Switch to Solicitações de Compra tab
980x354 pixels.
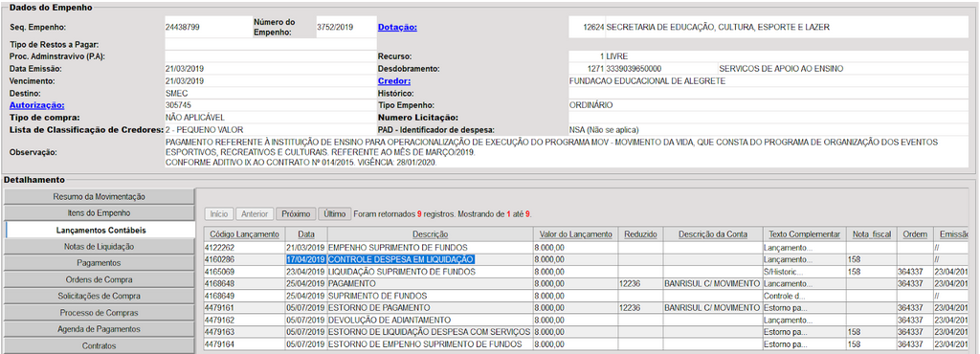click(x=100, y=296)
